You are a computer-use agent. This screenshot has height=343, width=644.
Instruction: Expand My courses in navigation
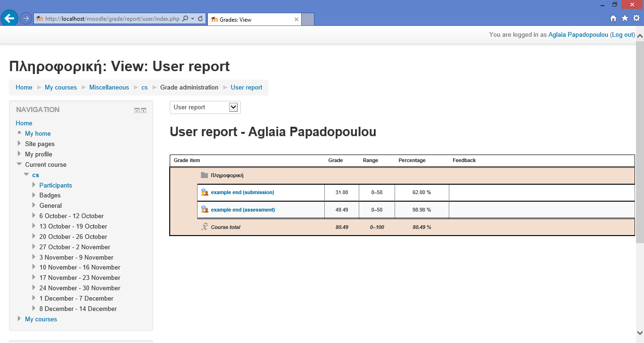(19, 318)
